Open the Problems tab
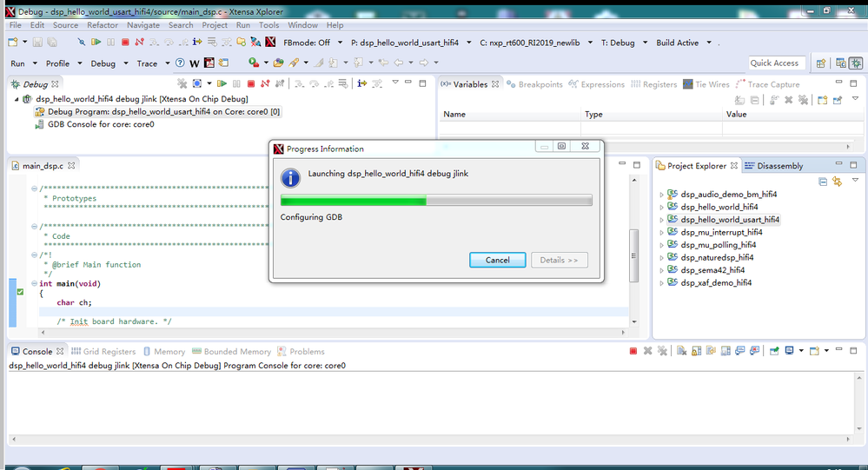The height and width of the screenshot is (470, 868). point(301,352)
